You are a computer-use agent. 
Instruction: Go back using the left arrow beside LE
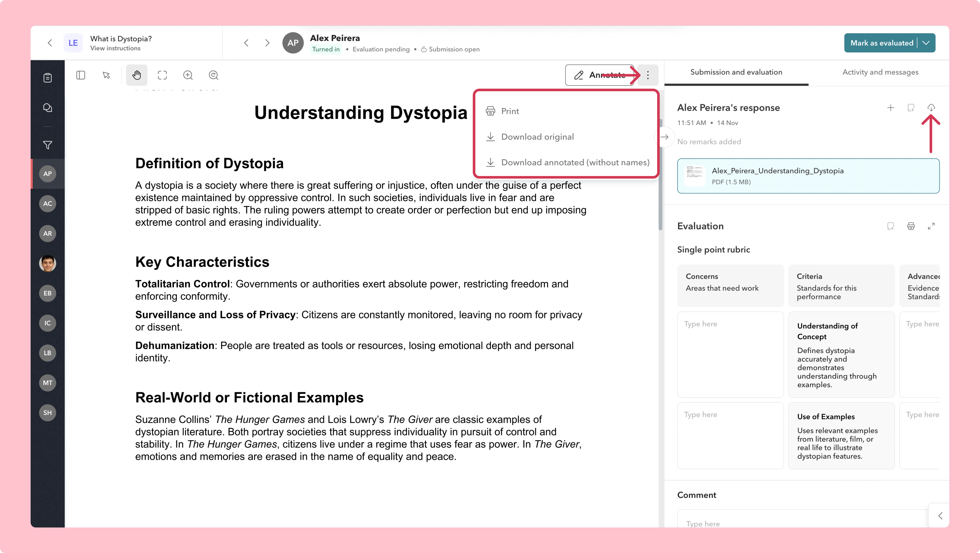coord(50,43)
